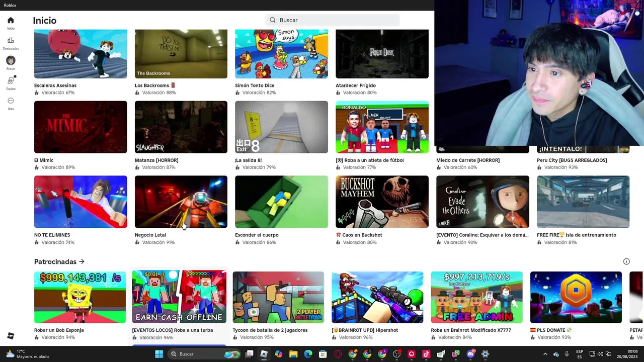Open Esconder el cuerpo game thumbnail
The height and width of the screenshot is (362, 644).
coord(282,202)
